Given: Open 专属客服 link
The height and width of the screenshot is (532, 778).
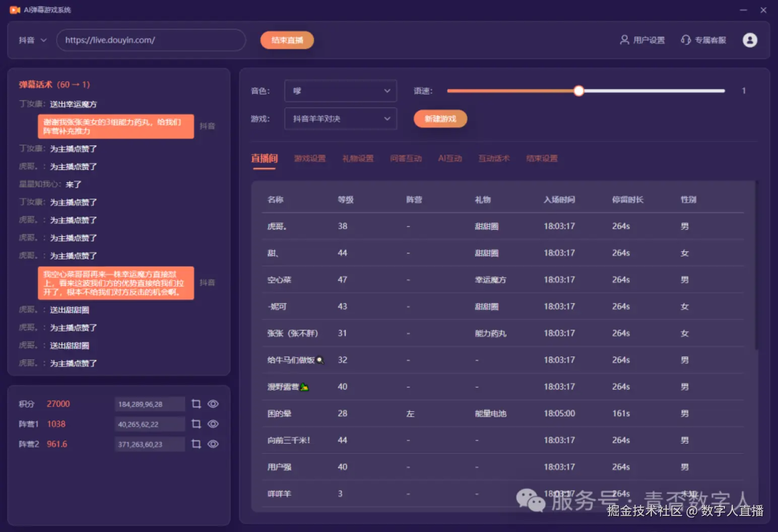Looking at the screenshot, I should pos(703,40).
